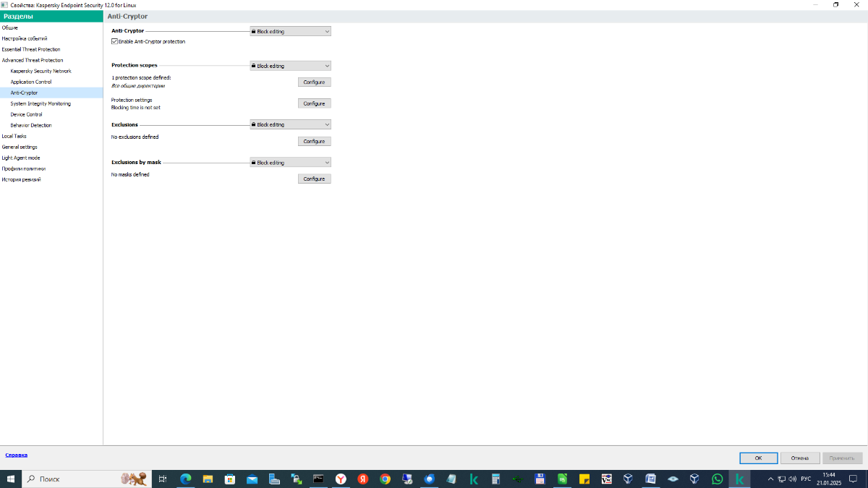Open Microsoft Edge from the taskbar
868x488 pixels.
[185, 479]
